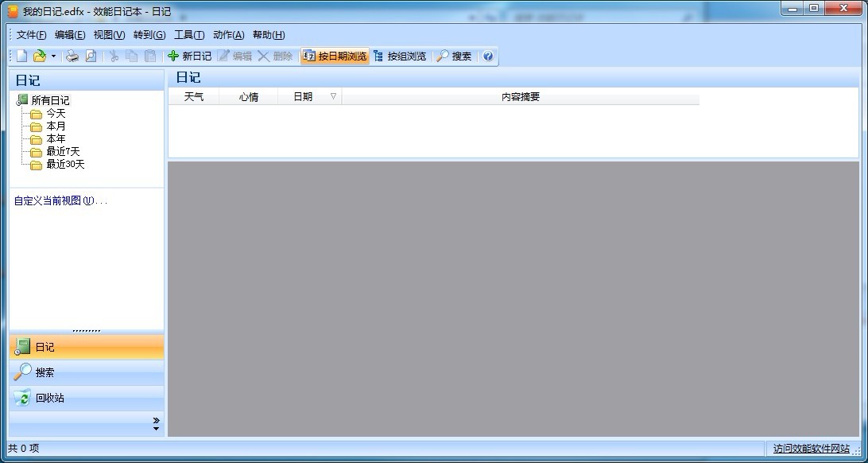Image resolution: width=868 pixels, height=463 pixels.
Task: Create a new diary with 新日记
Action: pos(189,56)
